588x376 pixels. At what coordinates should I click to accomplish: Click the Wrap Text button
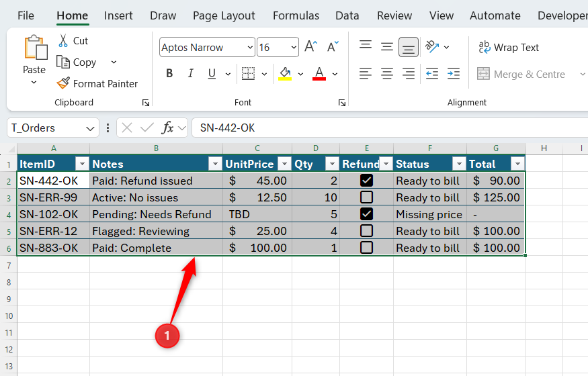509,47
